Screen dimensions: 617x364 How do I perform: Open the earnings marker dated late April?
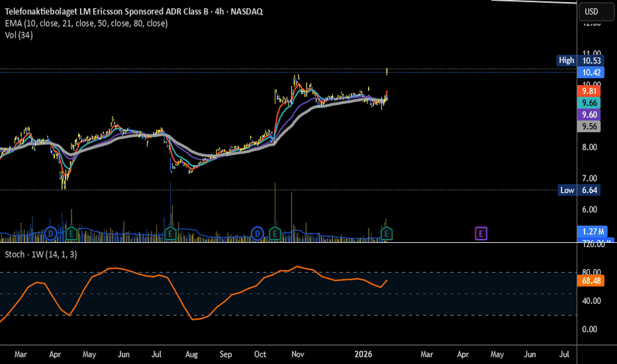point(71,234)
